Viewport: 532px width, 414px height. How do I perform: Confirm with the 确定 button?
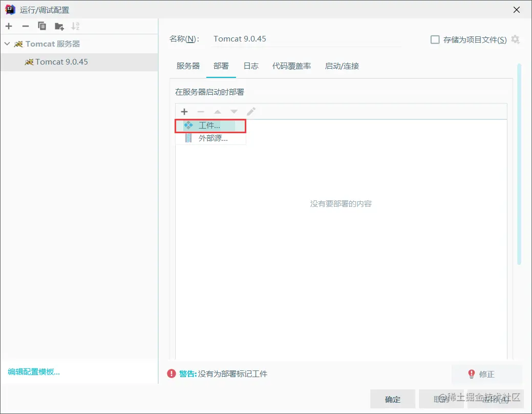(393, 399)
